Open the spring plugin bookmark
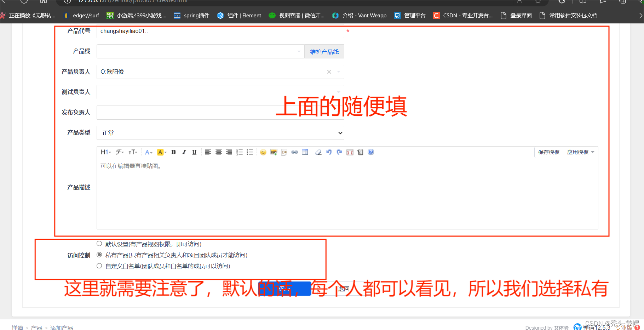 coord(192,16)
